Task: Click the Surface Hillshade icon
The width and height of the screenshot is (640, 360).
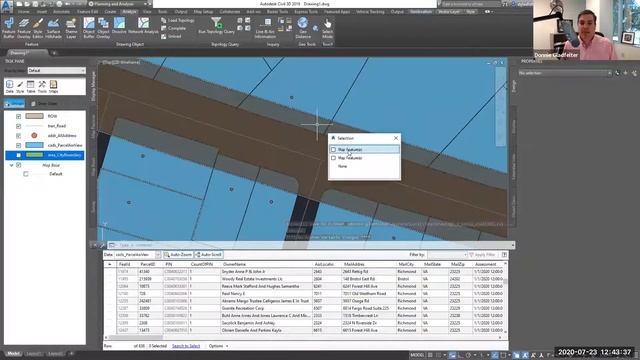Action: (53, 28)
